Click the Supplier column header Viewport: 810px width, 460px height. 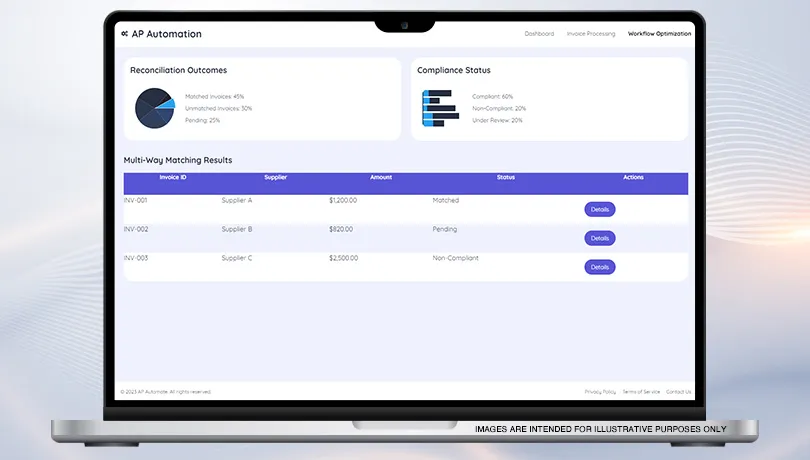(x=275, y=178)
